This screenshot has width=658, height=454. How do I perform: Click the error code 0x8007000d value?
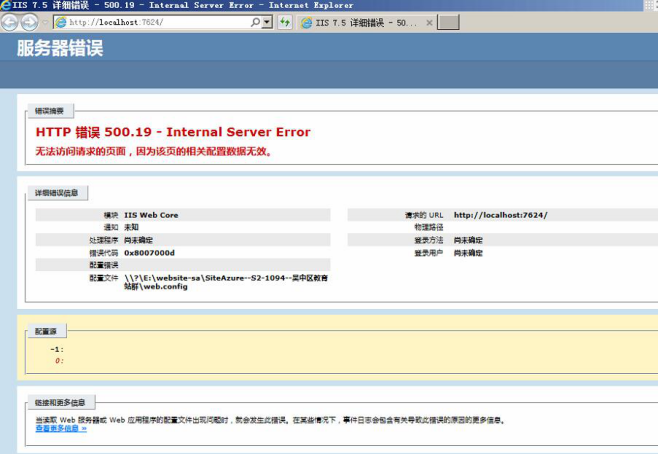149,253
